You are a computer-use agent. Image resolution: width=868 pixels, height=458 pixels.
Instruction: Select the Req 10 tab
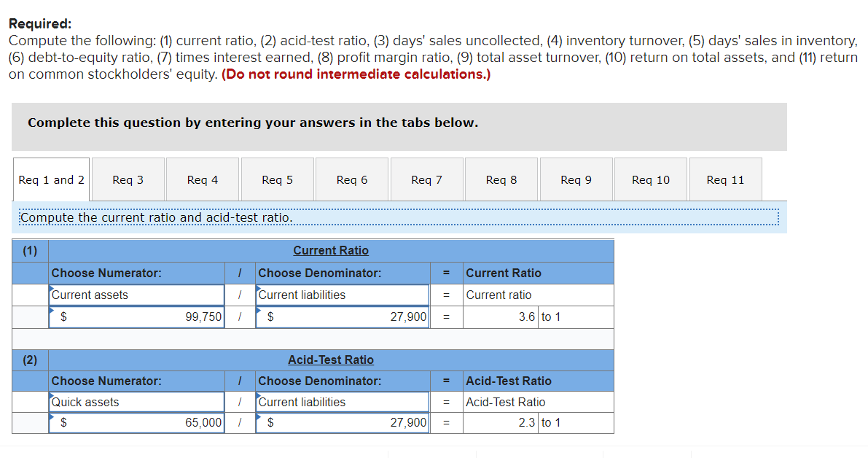point(651,179)
